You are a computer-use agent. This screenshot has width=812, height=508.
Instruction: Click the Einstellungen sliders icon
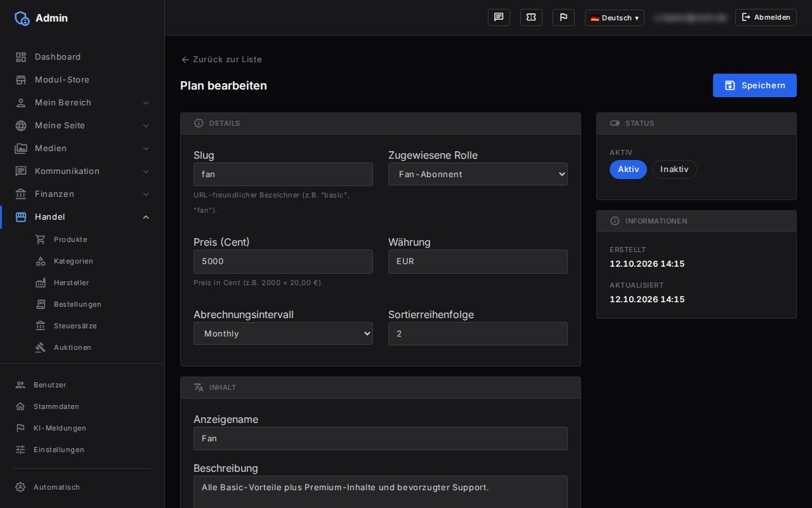click(x=20, y=450)
